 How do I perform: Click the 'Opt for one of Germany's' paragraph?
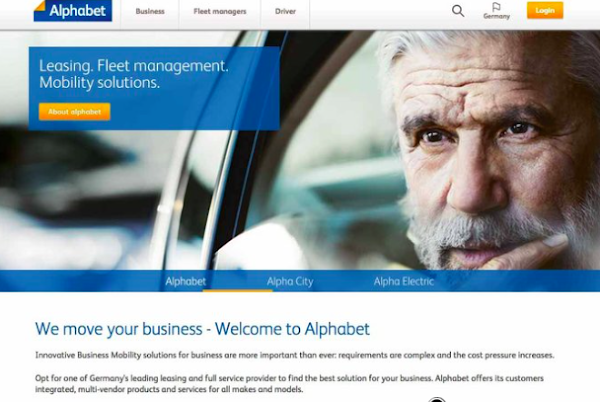coord(289,384)
